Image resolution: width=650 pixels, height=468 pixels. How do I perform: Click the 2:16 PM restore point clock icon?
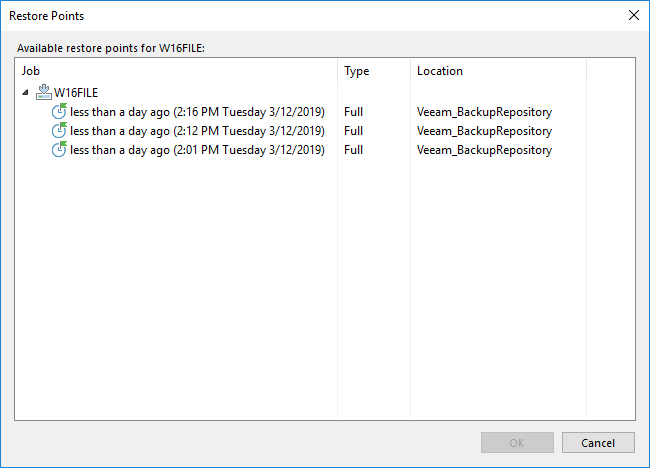(59, 112)
